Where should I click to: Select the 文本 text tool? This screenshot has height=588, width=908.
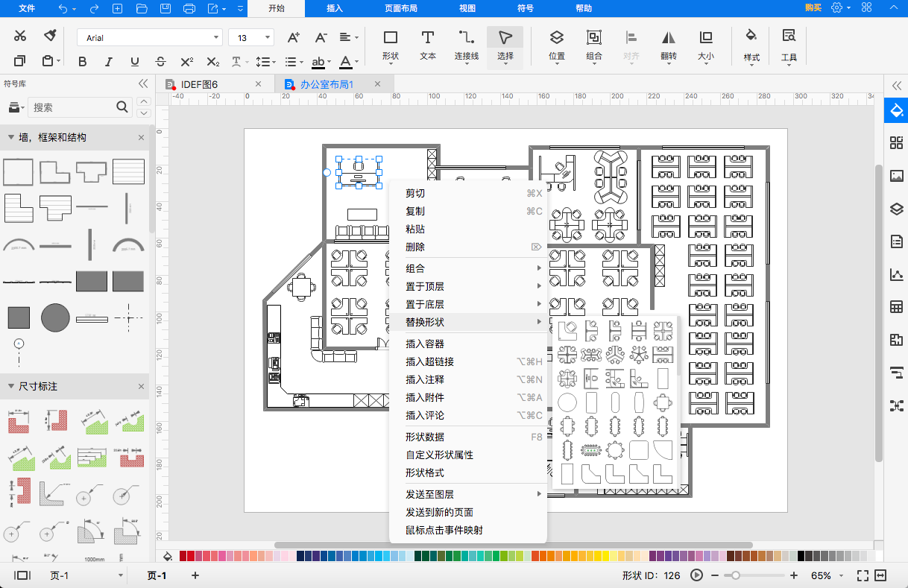tap(428, 45)
